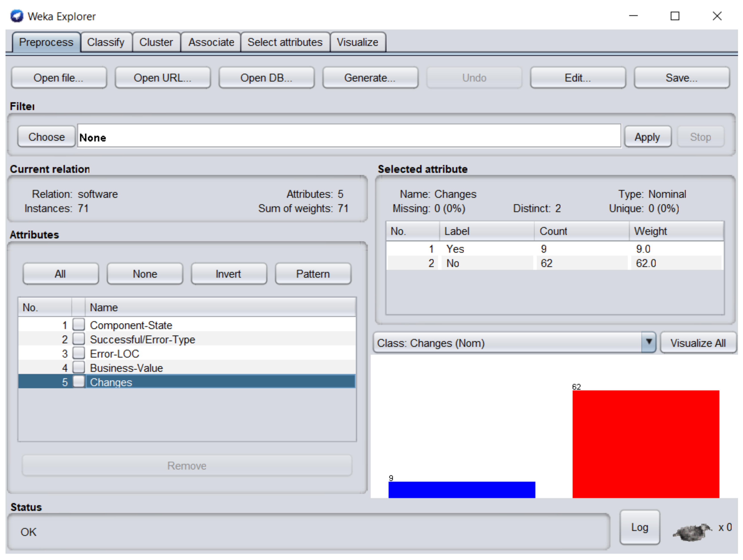Screen dimensions: 743x560
Task: Enable the Business-Value attribute checkbox
Action: pos(79,368)
